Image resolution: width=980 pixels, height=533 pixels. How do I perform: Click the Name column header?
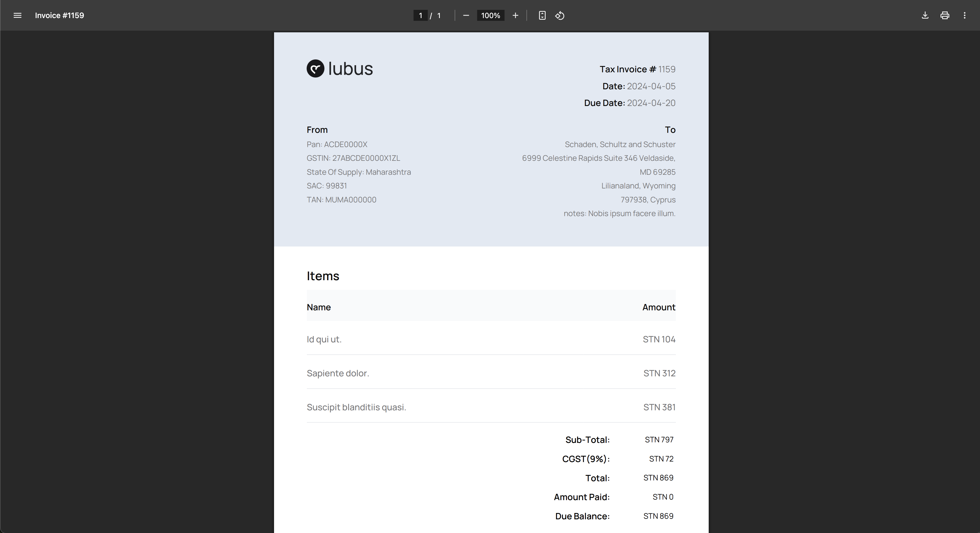(x=318, y=307)
